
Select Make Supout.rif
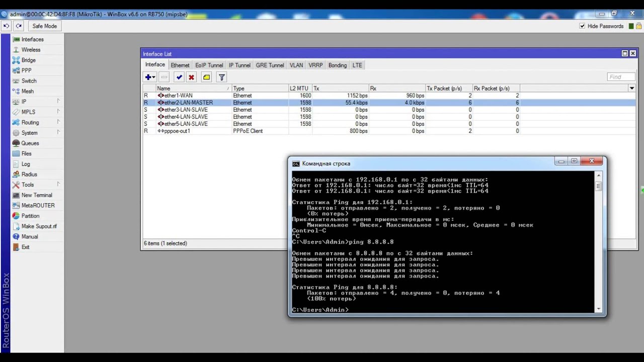(x=39, y=226)
